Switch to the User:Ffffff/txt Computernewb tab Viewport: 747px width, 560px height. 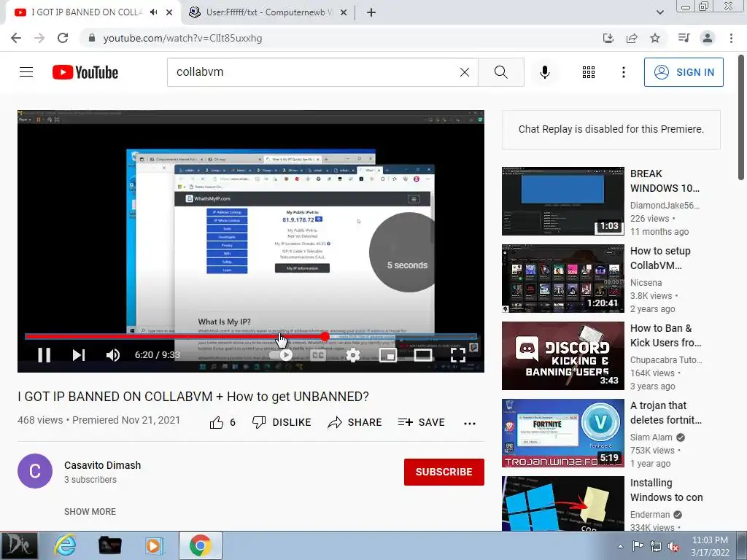coord(269,12)
